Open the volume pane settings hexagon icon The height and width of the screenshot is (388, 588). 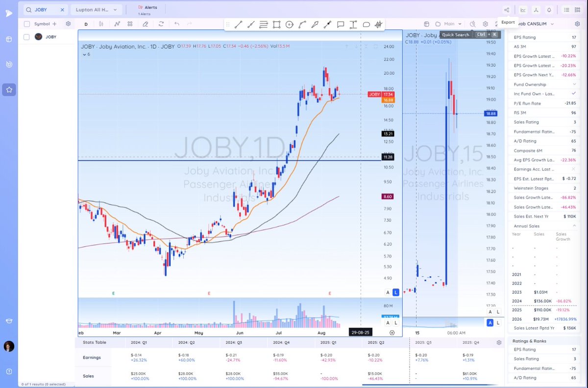392,332
